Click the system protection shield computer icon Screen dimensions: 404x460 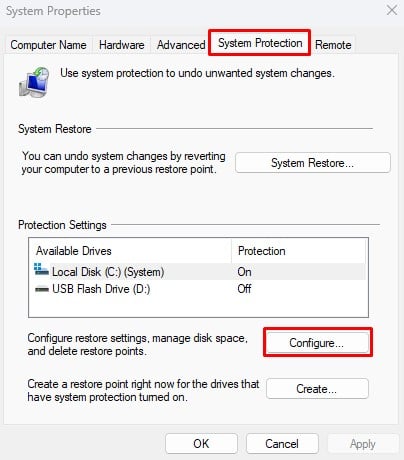[34, 82]
